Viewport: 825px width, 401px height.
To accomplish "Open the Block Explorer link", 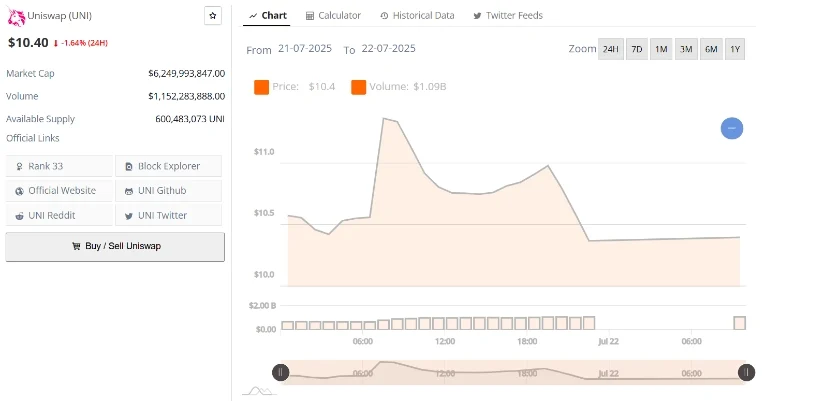I will 168,166.
